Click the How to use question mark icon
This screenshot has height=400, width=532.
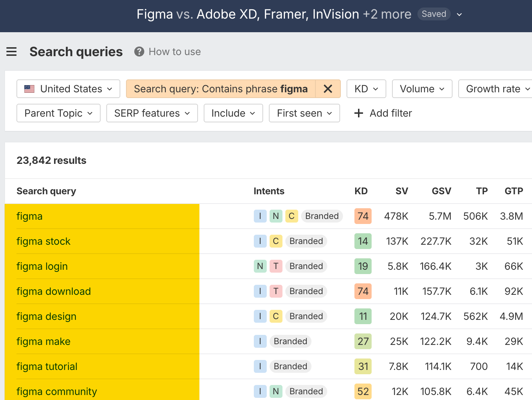point(139,52)
